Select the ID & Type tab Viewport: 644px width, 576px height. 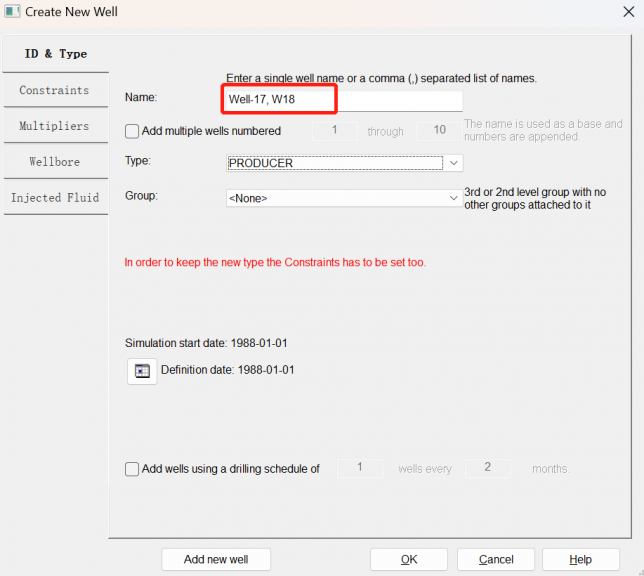(54, 54)
